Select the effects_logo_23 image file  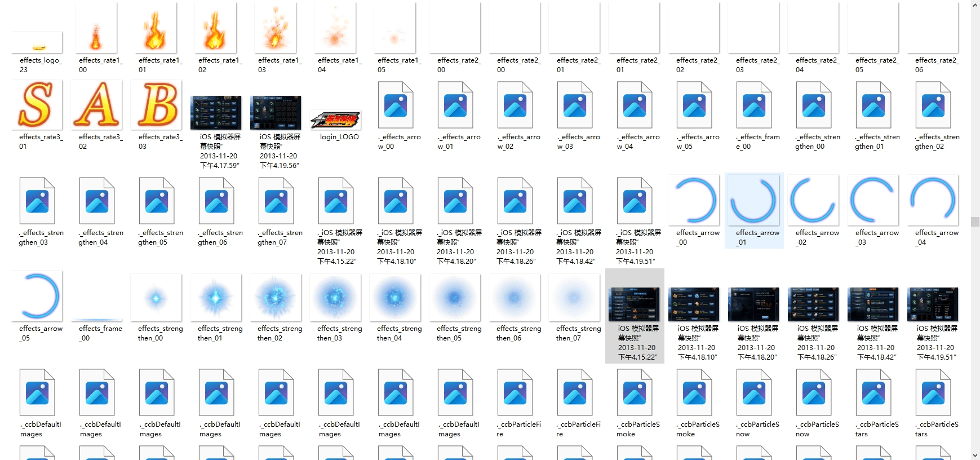point(37,42)
